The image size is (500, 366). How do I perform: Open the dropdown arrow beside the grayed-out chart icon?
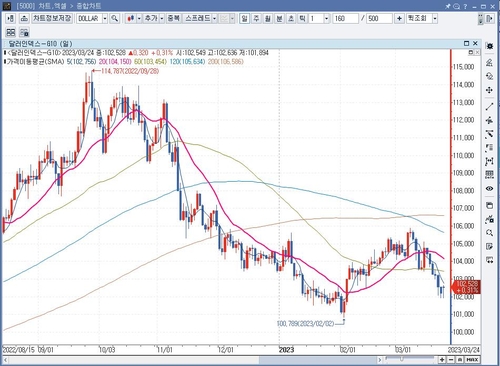click(232, 18)
